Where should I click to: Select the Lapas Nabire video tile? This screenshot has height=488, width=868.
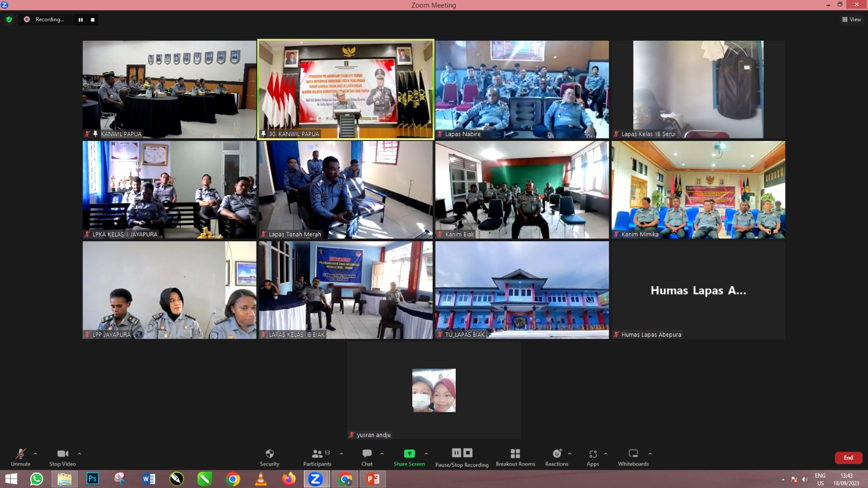click(x=522, y=89)
